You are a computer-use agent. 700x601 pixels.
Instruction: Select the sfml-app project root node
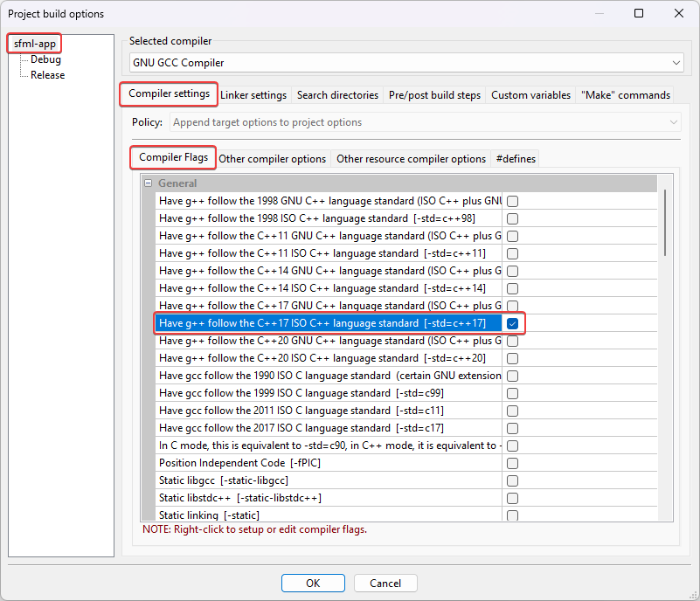pyautogui.click(x=34, y=43)
